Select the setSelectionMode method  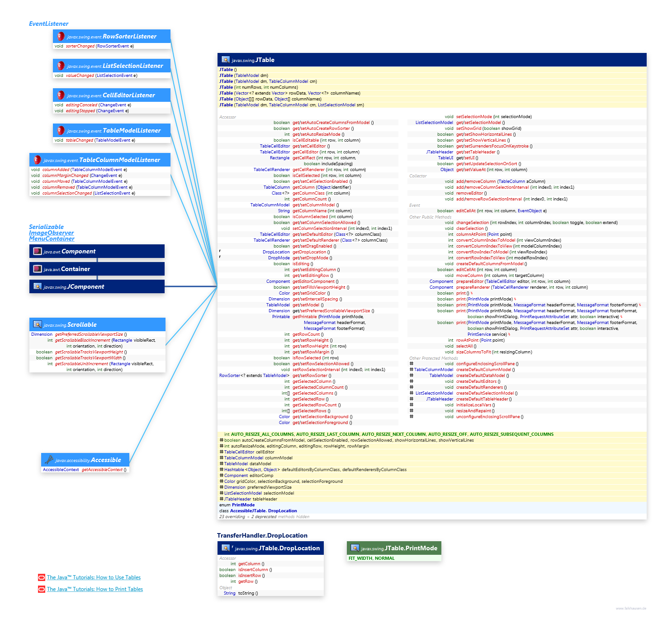(x=474, y=117)
